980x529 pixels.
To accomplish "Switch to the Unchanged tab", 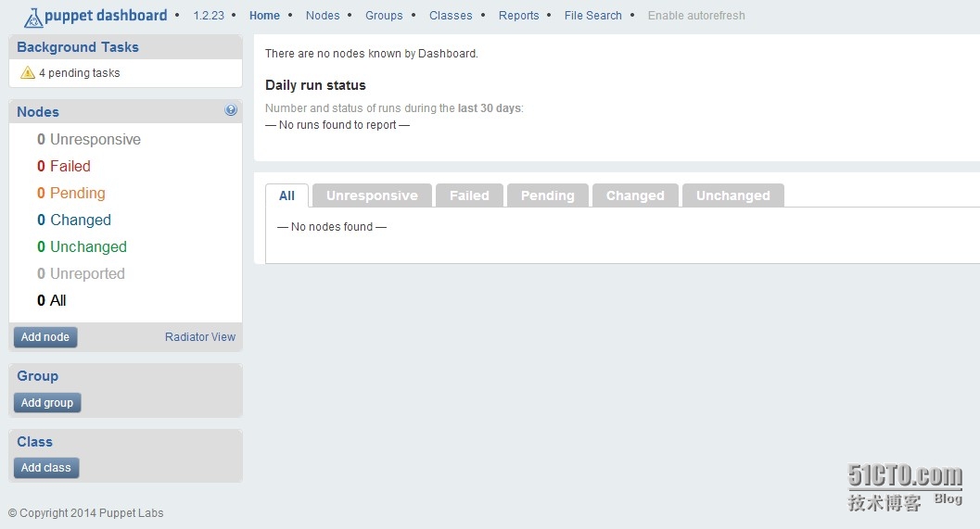I will click(x=733, y=195).
